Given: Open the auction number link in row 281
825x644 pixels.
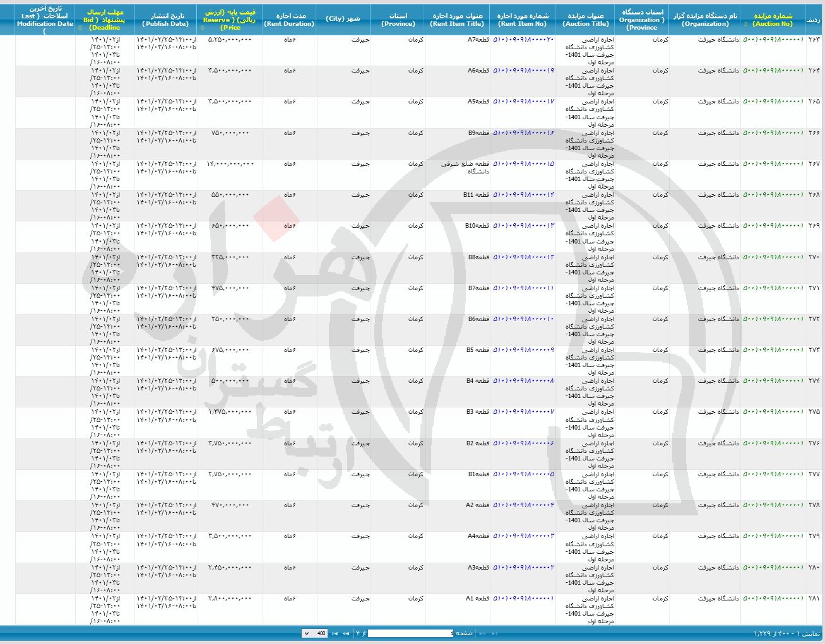Looking at the screenshot, I should click(773, 598).
